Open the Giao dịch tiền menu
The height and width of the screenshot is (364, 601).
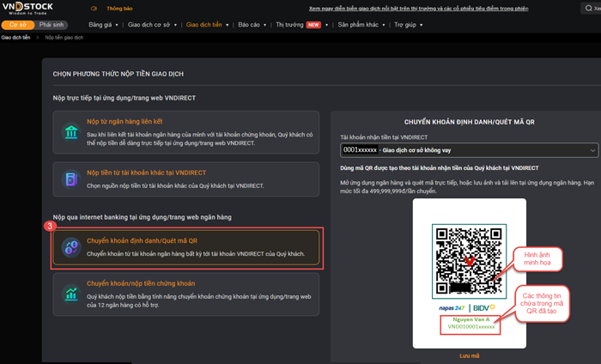click(x=204, y=25)
